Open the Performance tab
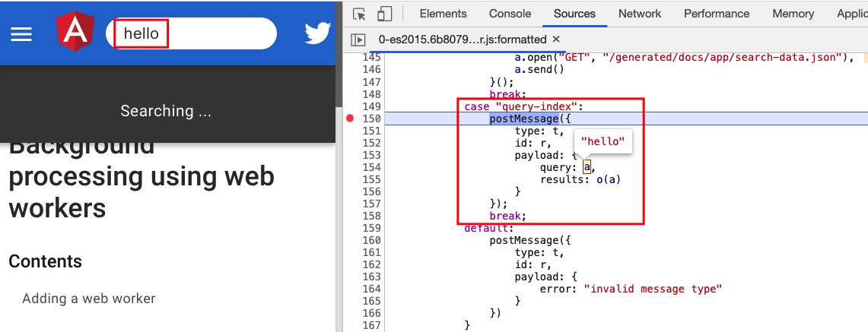868x332 pixels. click(x=717, y=14)
